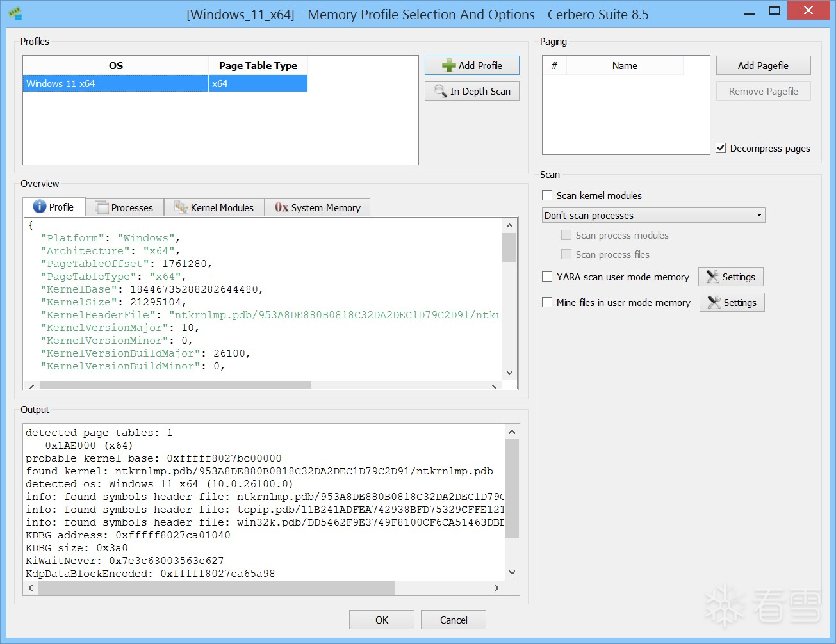Select the Windows 11 x64 profile row
836x644 pixels.
point(165,83)
